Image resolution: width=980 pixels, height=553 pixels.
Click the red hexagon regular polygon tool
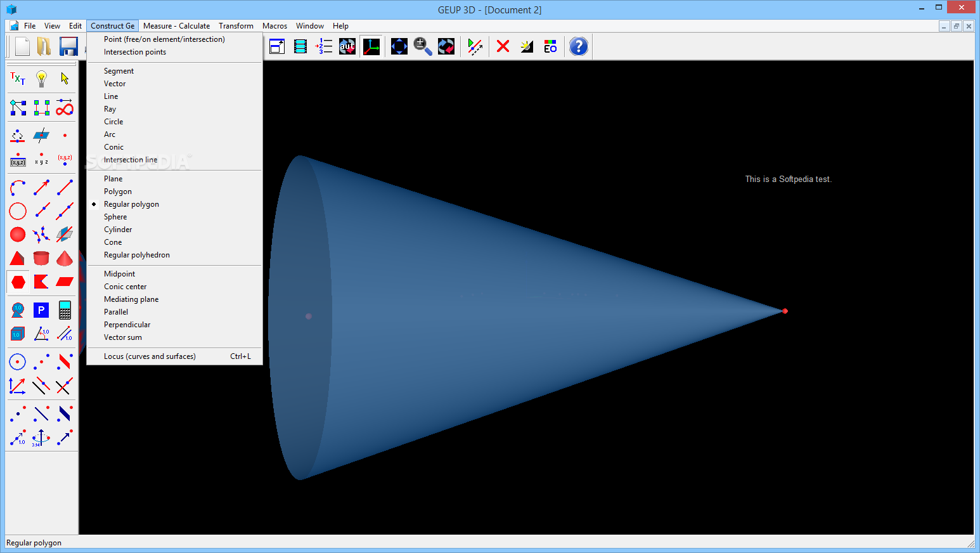[x=18, y=282]
